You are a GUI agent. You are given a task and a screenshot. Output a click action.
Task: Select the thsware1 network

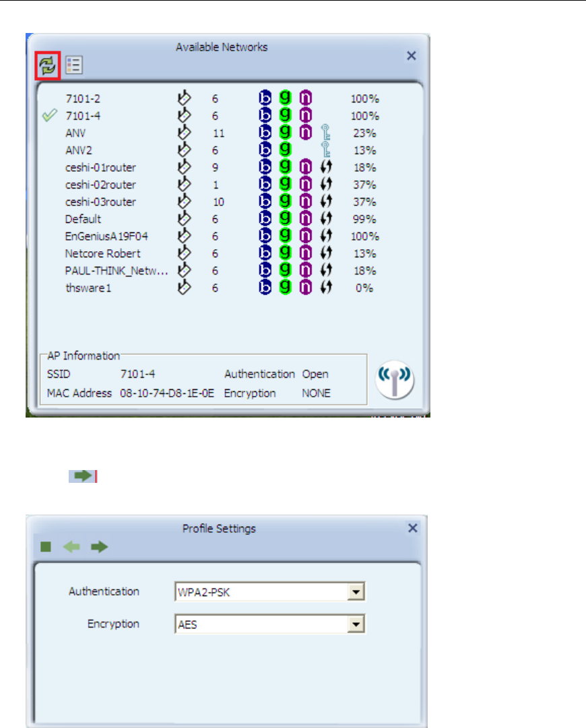point(88,288)
